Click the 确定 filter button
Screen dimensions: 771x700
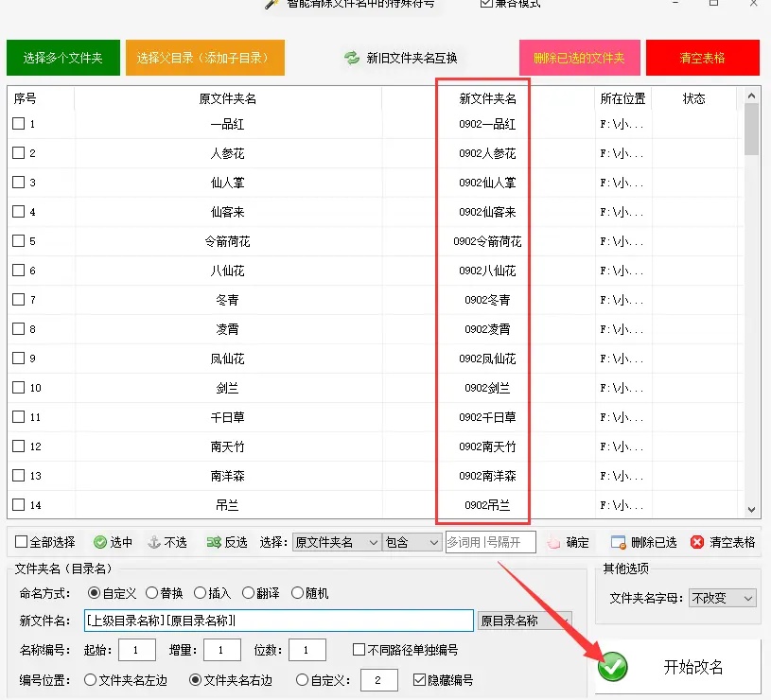click(x=569, y=542)
